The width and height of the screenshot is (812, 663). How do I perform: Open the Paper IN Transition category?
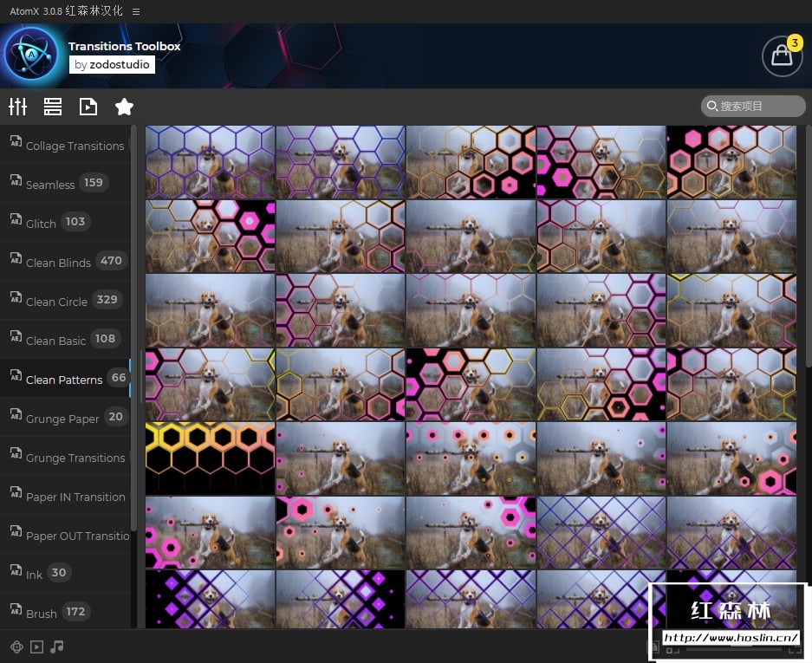click(x=65, y=496)
